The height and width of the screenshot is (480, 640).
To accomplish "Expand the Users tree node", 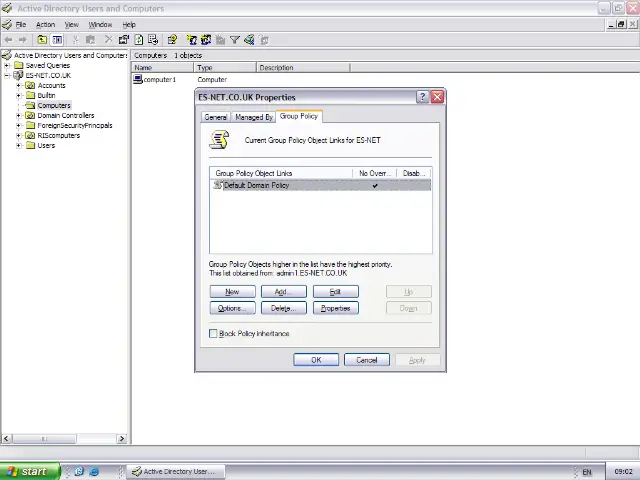I will tap(18, 146).
